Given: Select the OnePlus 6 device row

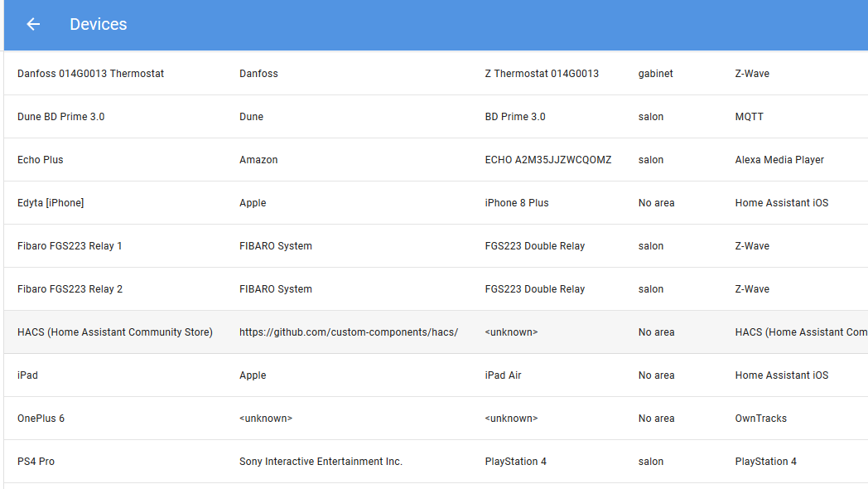Looking at the screenshot, I should (x=41, y=418).
